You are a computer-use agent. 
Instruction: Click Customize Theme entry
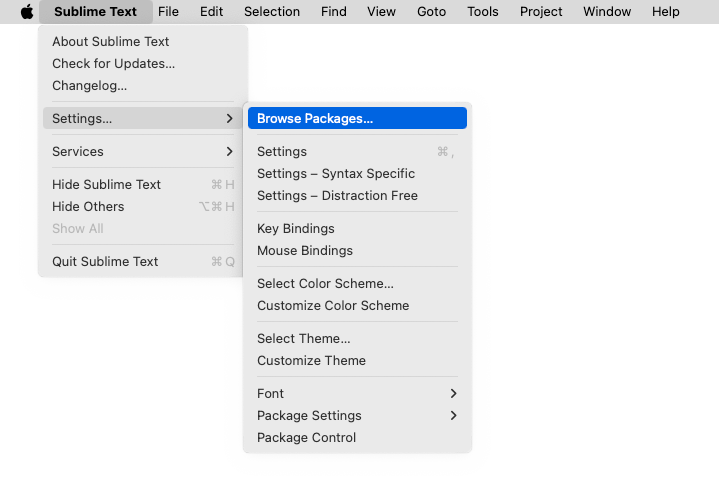357,360
